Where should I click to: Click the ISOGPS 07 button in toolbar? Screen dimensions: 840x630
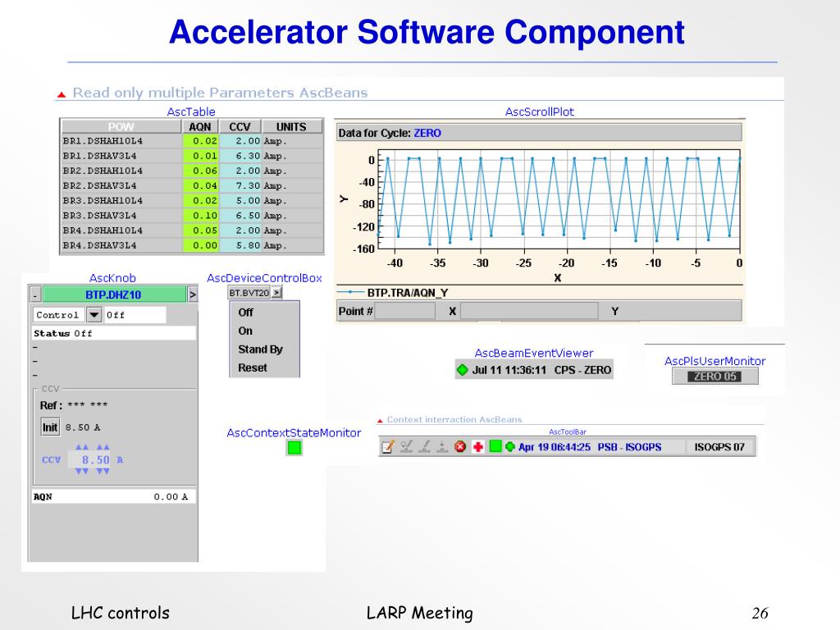click(x=719, y=447)
